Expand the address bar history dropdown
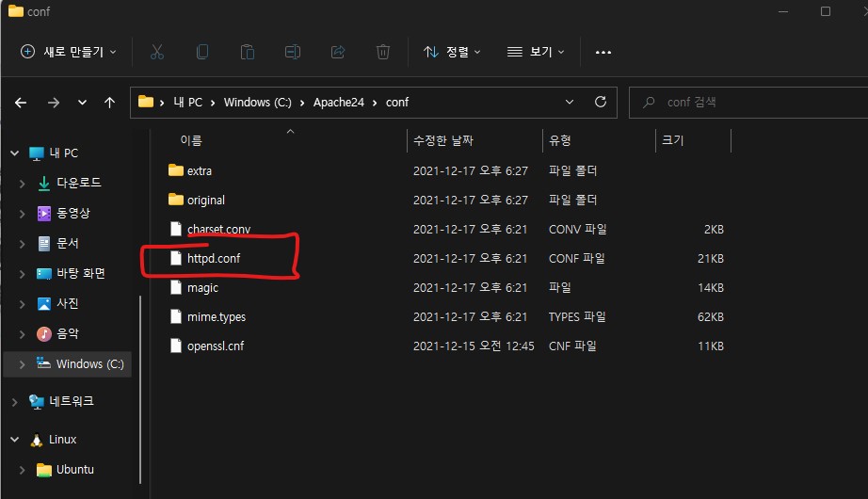Image resolution: width=868 pixels, height=499 pixels. [x=569, y=102]
